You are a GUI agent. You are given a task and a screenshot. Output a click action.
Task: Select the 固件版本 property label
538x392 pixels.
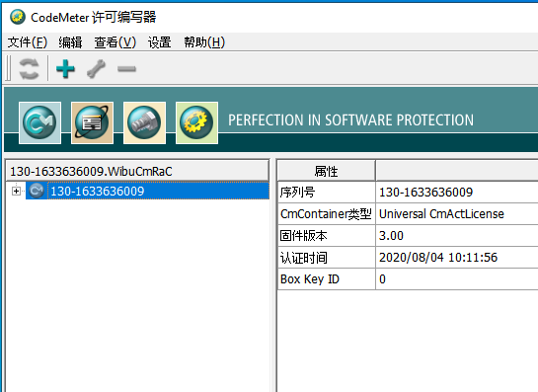(x=303, y=236)
